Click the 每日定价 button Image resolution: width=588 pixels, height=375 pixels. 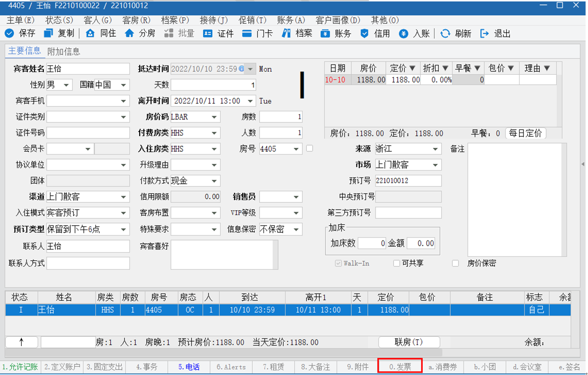pos(525,133)
